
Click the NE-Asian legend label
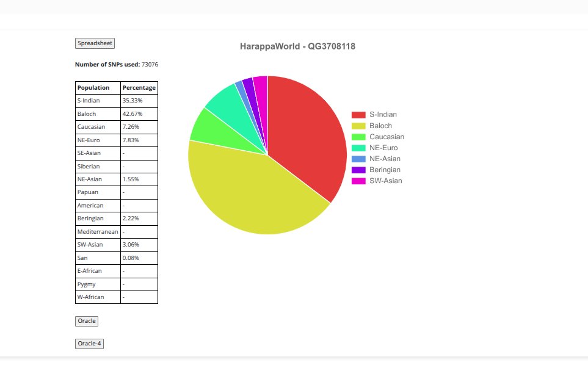(x=385, y=159)
